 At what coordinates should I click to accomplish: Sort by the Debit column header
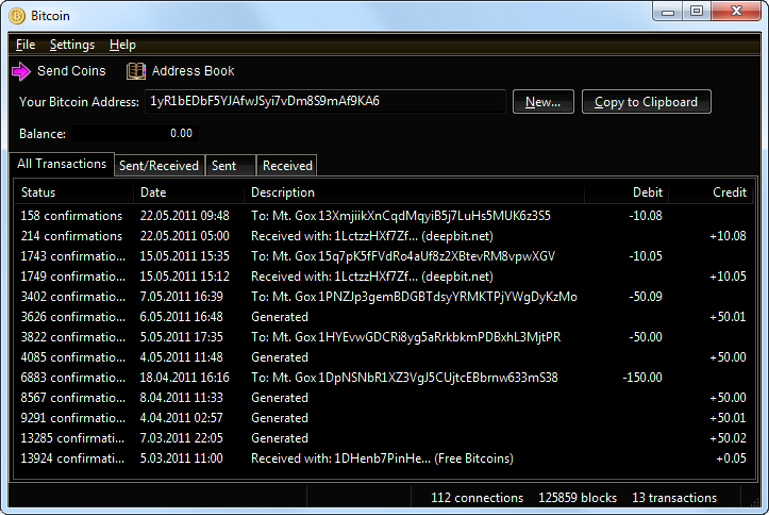626,192
